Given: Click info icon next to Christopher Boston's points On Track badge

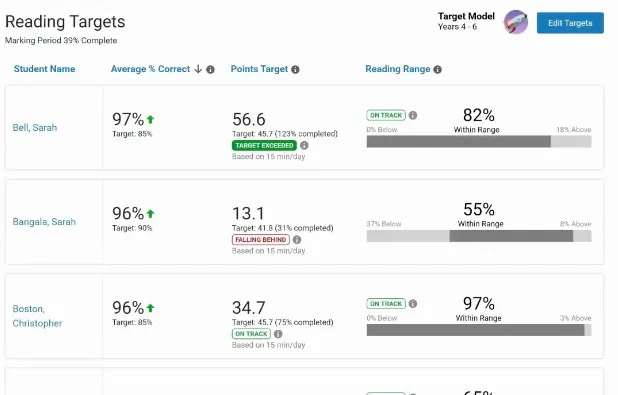Looking at the screenshot, I should [278, 334].
